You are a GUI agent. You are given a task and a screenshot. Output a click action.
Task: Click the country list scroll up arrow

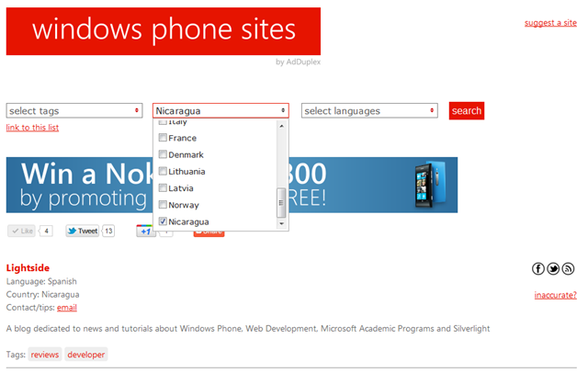(x=281, y=127)
